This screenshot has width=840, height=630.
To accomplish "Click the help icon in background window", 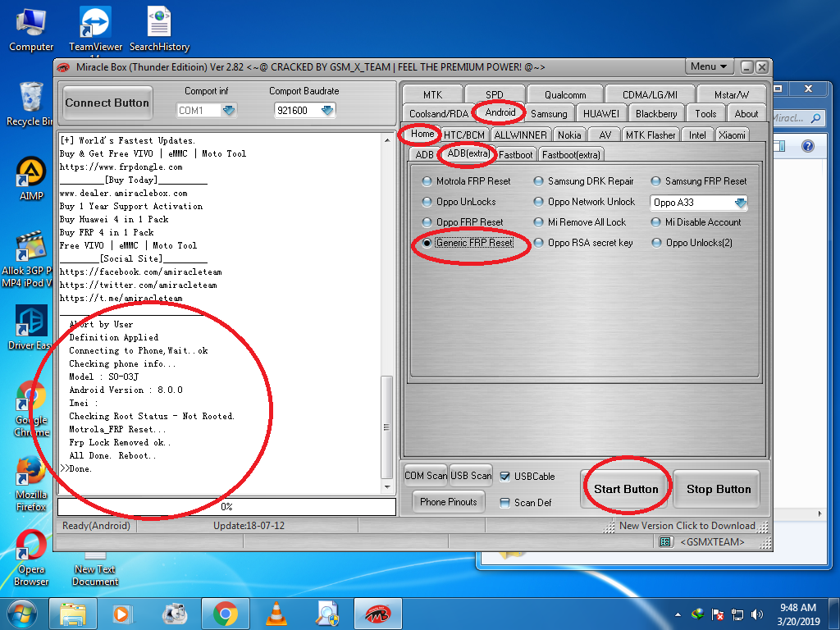I will (x=808, y=146).
